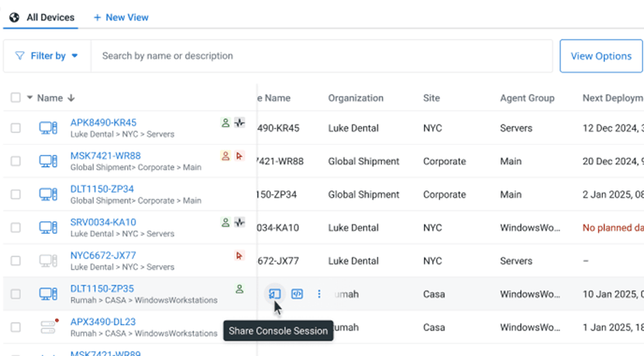Viewport: 644px width, 356px height.
Task: Click the globe icon beside All Devices
Action: pyautogui.click(x=14, y=17)
